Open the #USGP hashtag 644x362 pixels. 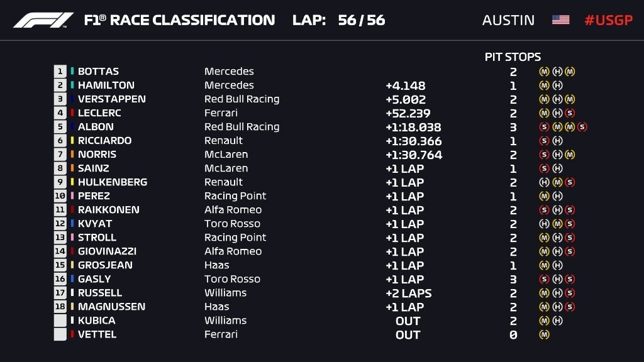tap(608, 20)
